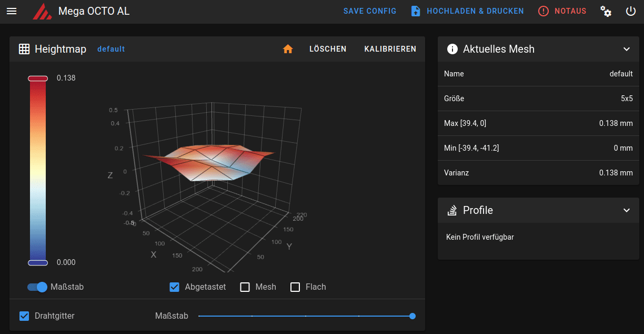
Task: Uncheck the Drahtgitter checkbox
Action: click(24, 316)
